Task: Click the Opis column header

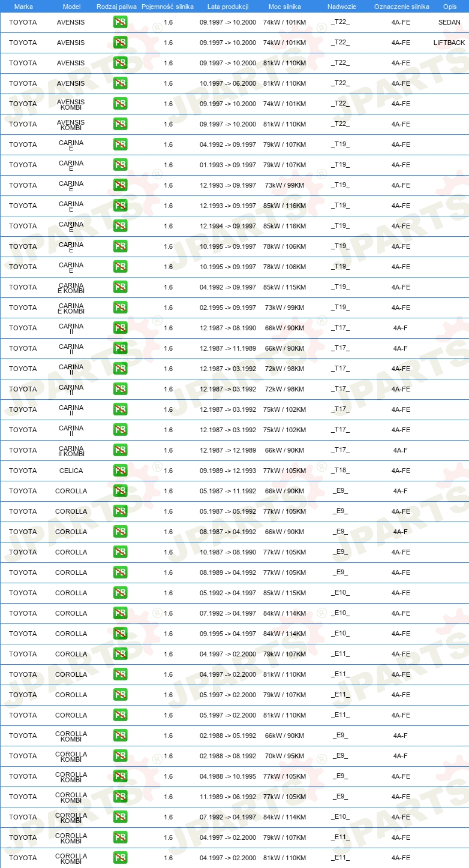Action: 450,7
